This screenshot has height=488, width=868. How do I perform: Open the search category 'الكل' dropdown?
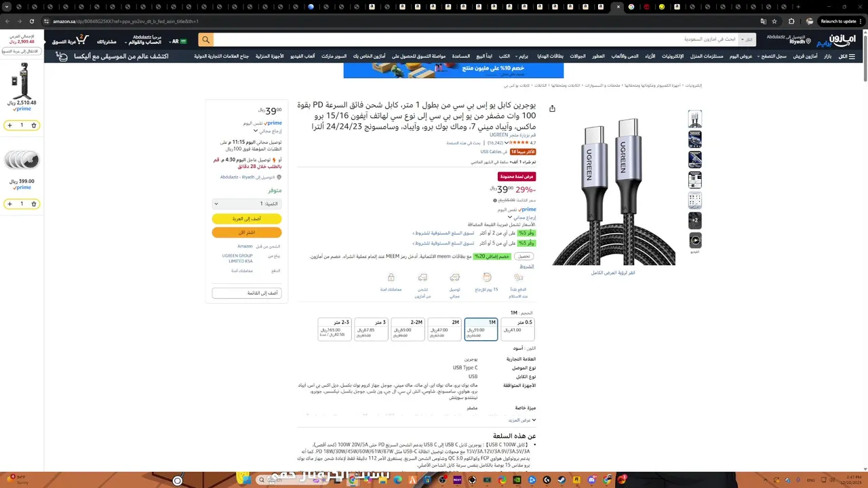point(746,39)
